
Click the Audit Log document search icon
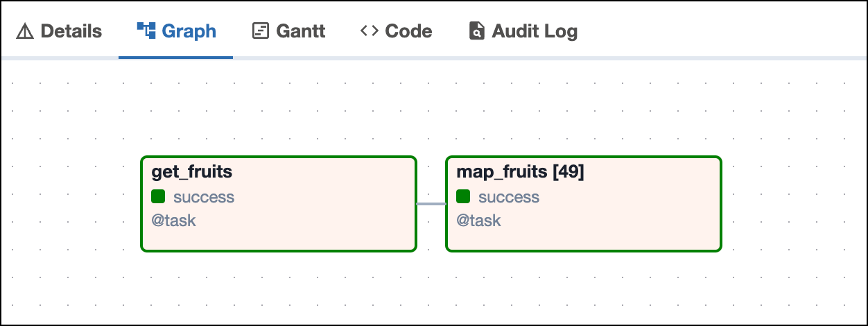476,31
